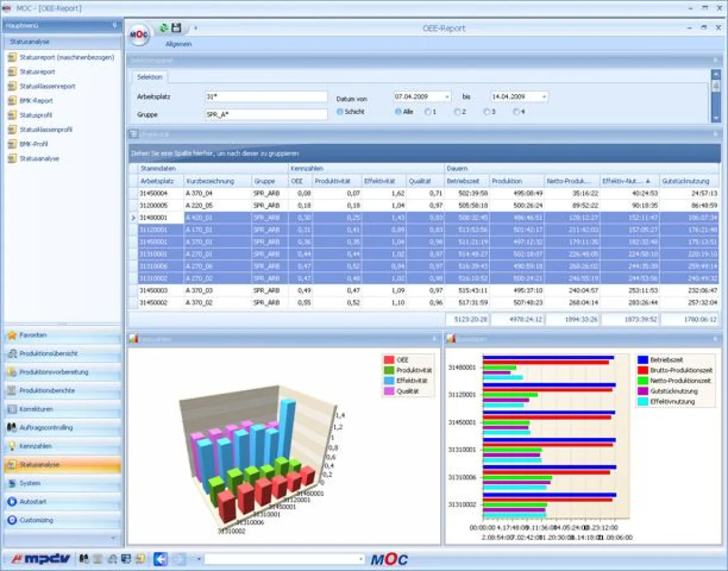Click the blue back arrow icon
Image resolution: width=728 pixels, height=571 pixels.
pos(160,559)
